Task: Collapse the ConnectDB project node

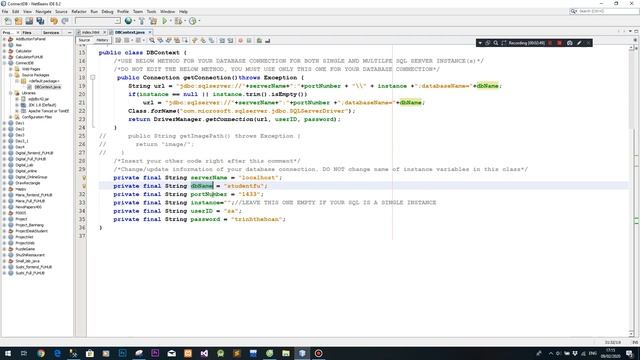Action: point(4,63)
